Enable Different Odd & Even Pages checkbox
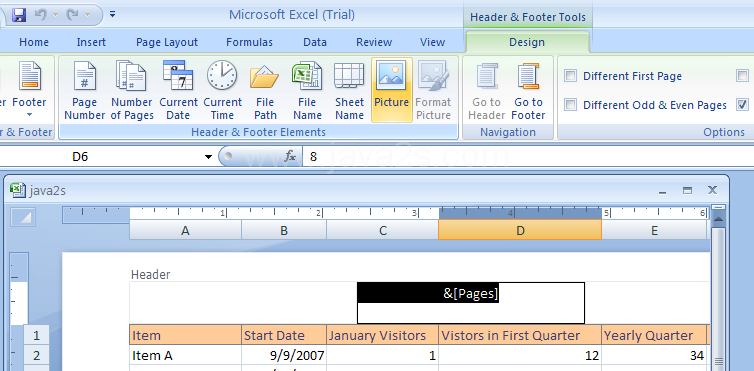This screenshot has width=754, height=371. click(570, 105)
